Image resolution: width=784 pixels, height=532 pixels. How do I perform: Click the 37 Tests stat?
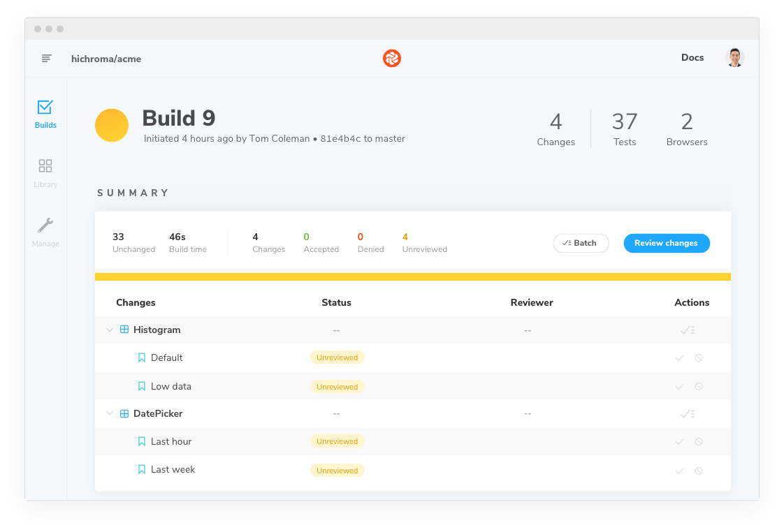[625, 129]
